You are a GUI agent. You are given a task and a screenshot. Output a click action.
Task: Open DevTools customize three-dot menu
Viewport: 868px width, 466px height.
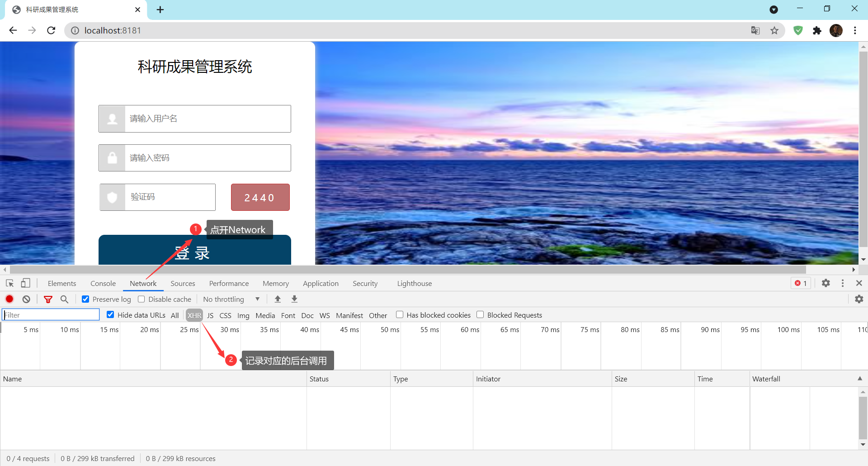(x=843, y=283)
